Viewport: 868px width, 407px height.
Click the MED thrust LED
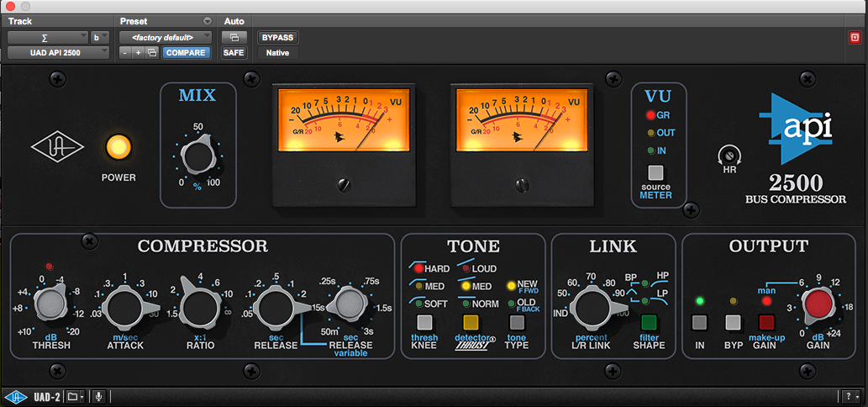coord(466,286)
